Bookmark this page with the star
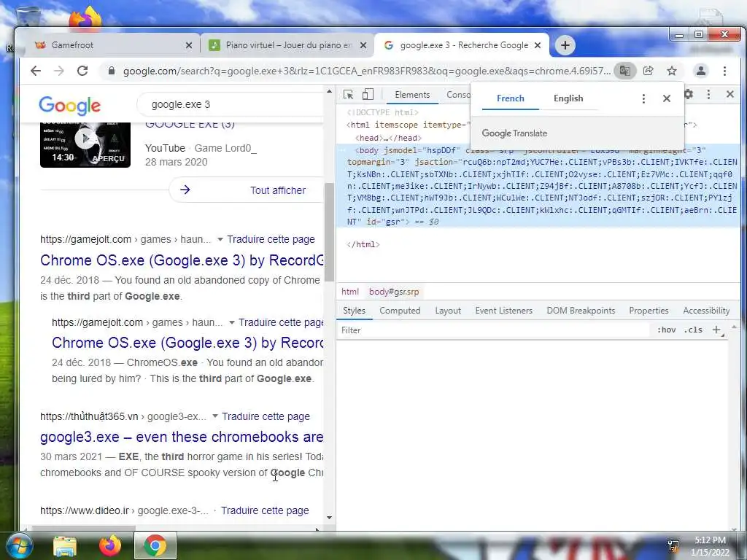The image size is (747, 560). [x=672, y=71]
